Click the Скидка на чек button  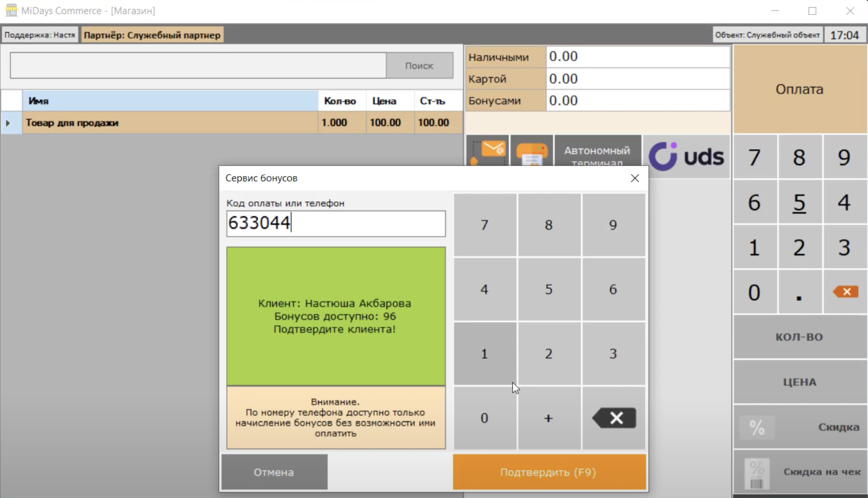(x=800, y=472)
